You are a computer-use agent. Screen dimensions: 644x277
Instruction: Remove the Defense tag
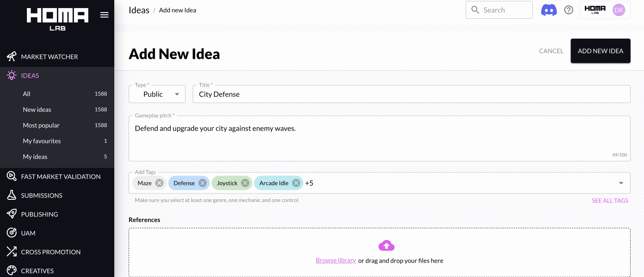pos(202,183)
